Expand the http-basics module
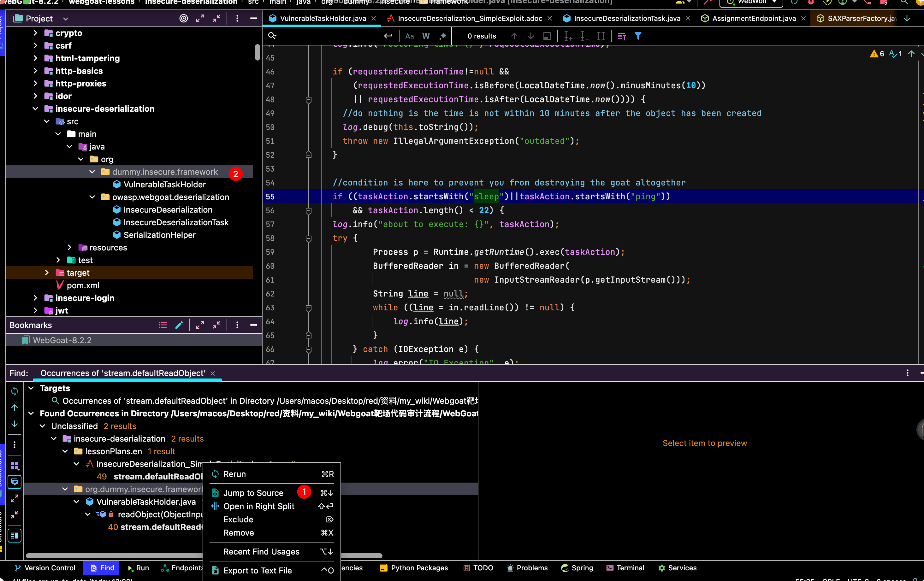 coord(36,71)
